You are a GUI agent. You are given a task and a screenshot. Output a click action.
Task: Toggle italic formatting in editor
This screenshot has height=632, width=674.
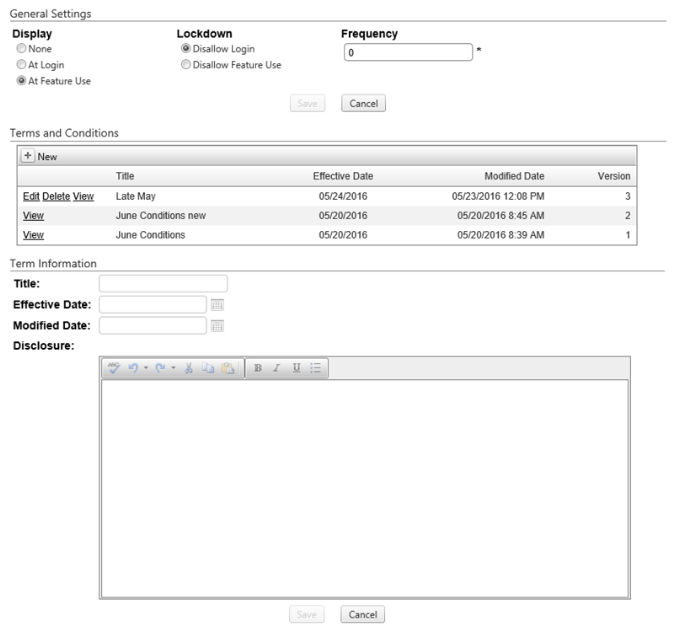coord(276,368)
